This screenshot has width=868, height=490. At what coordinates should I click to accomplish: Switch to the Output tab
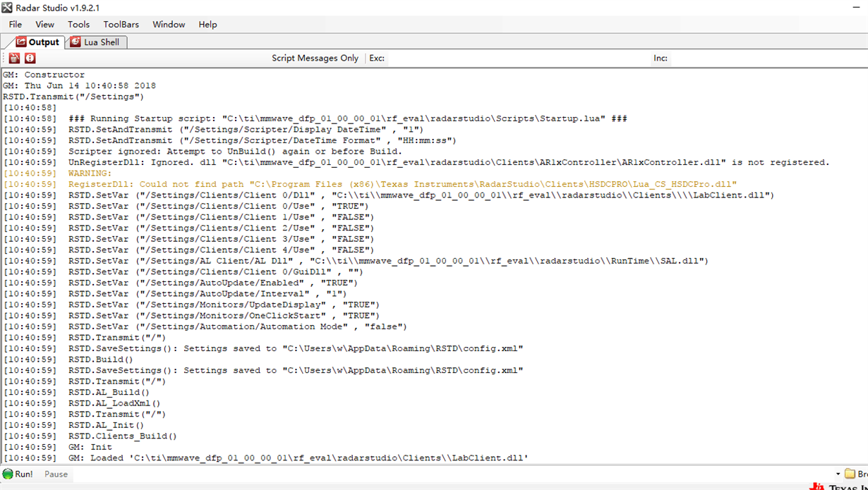click(x=37, y=42)
